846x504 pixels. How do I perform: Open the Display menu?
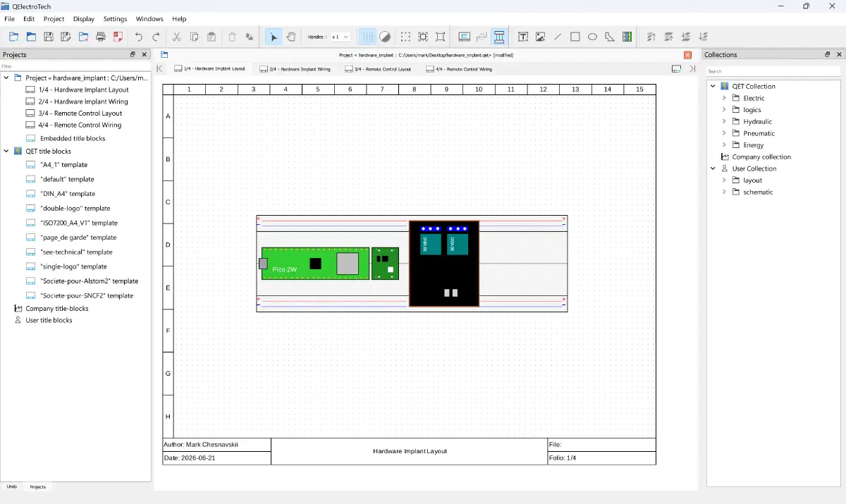[x=84, y=19]
